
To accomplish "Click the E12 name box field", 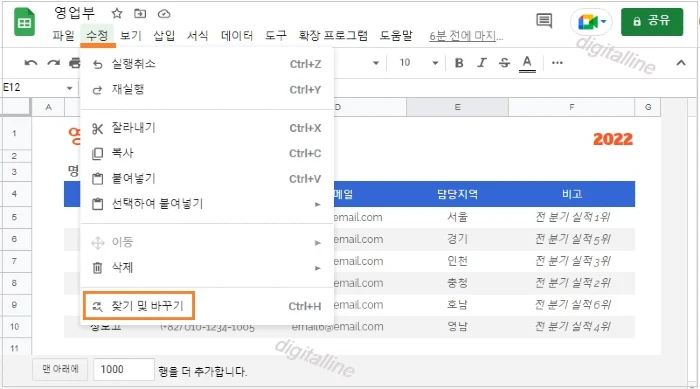I will pos(33,88).
